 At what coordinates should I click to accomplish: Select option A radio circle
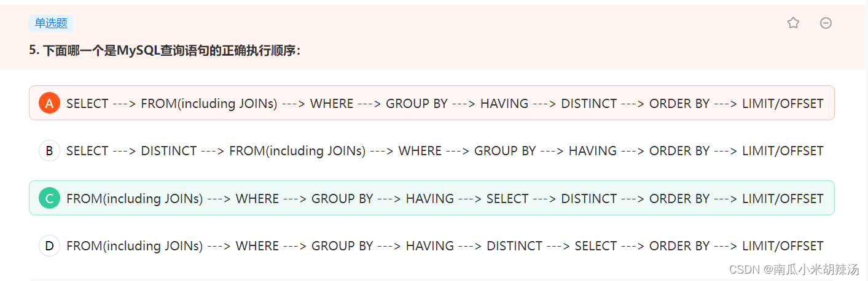49,103
